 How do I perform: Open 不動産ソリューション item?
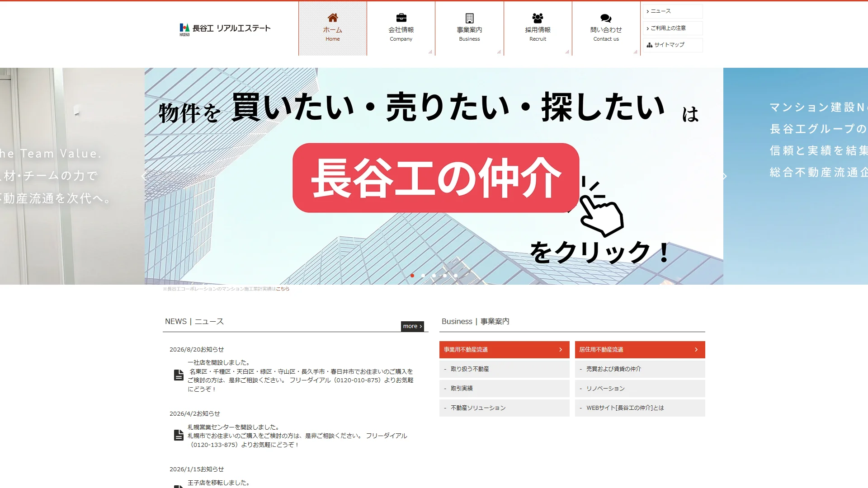[x=504, y=408]
